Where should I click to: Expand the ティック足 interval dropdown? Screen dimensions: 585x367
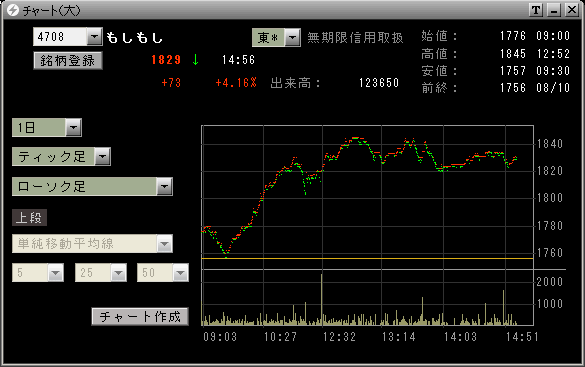click(x=103, y=156)
